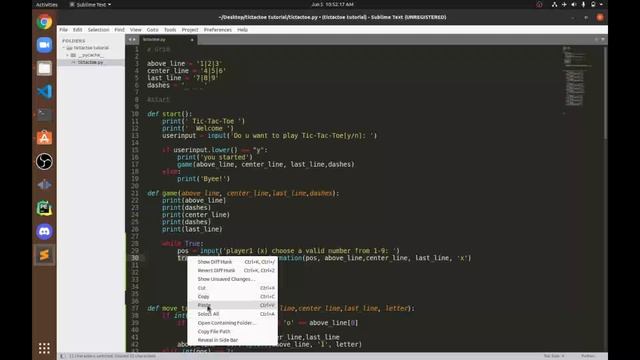This screenshot has height=360, width=640.
Task: Expand the __pycache__ folder
Action: tap(68, 55)
